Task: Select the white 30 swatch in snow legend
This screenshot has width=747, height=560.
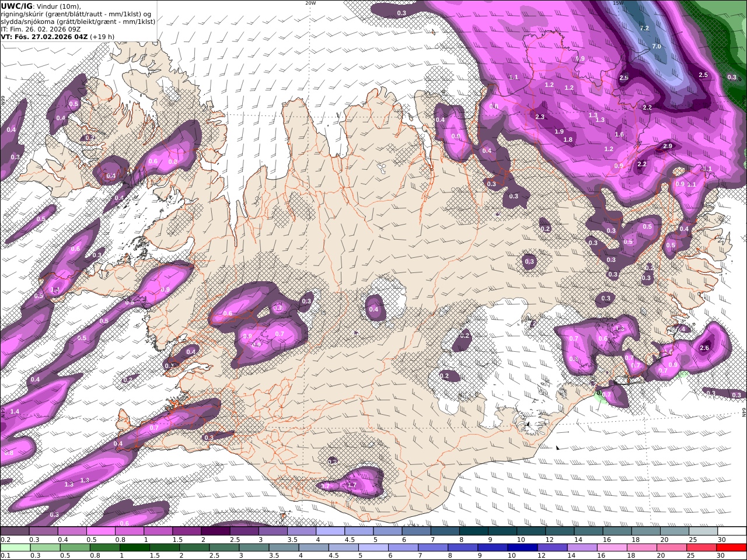Action: 732,531
